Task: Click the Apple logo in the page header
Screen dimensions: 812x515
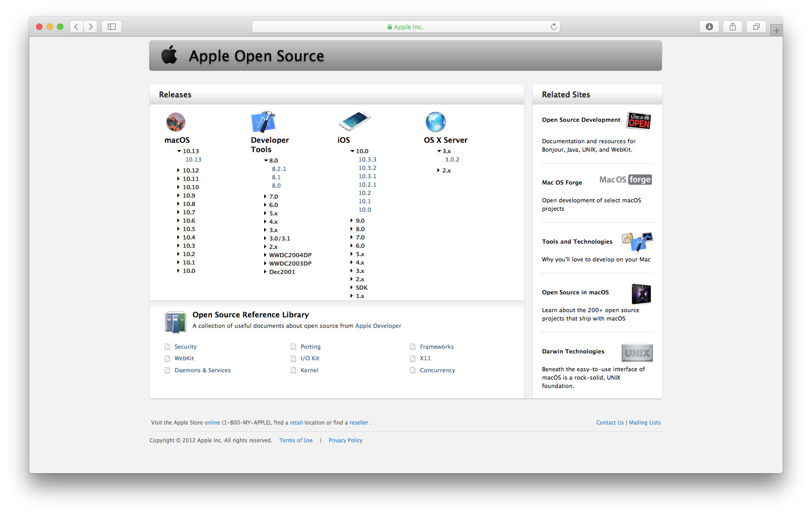Action: (170, 54)
